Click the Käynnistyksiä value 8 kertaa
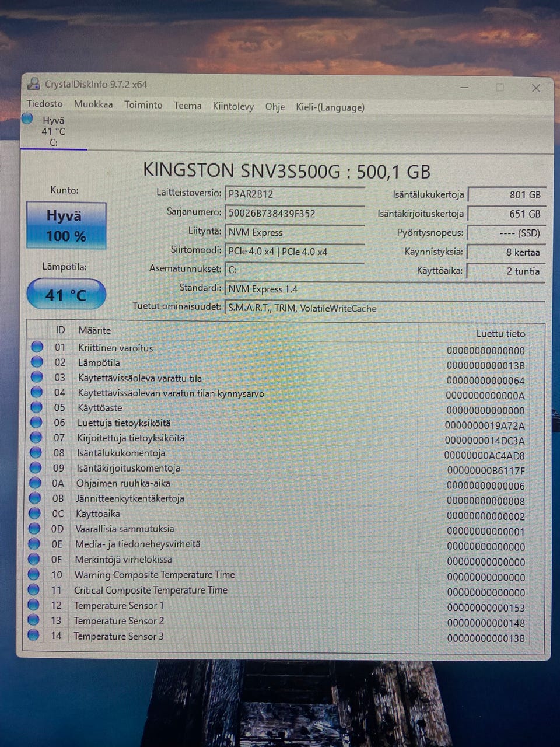The image size is (560, 747). [506, 252]
